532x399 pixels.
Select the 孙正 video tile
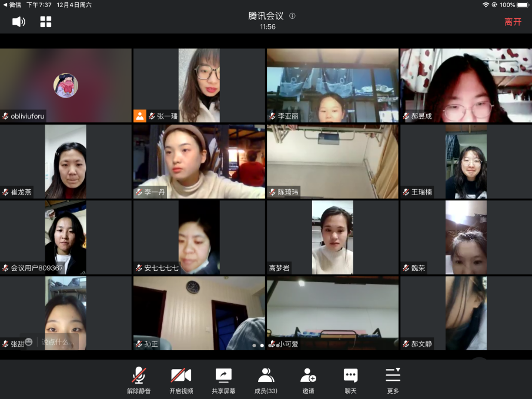tap(199, 313)
